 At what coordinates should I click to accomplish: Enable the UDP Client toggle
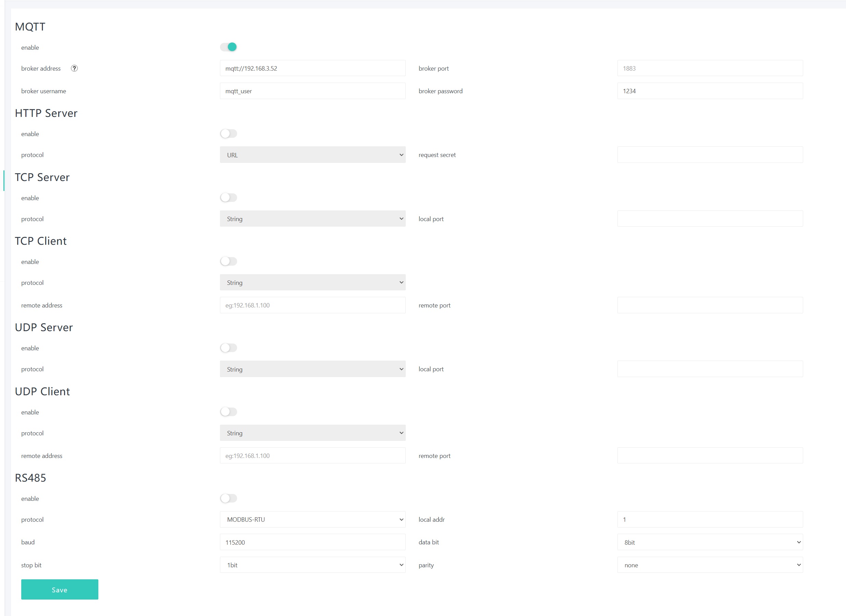point(228,412)
